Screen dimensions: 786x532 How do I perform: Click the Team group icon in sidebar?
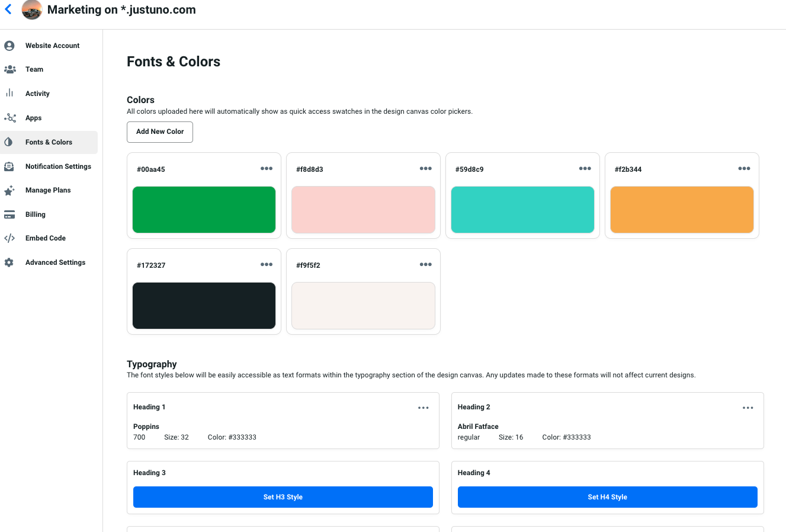pos(9,69)
